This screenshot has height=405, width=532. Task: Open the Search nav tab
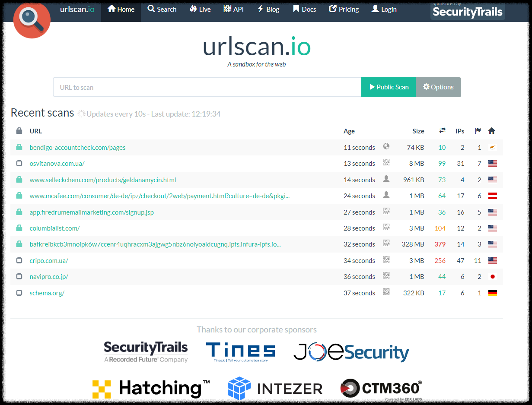[x=162, y=9]
